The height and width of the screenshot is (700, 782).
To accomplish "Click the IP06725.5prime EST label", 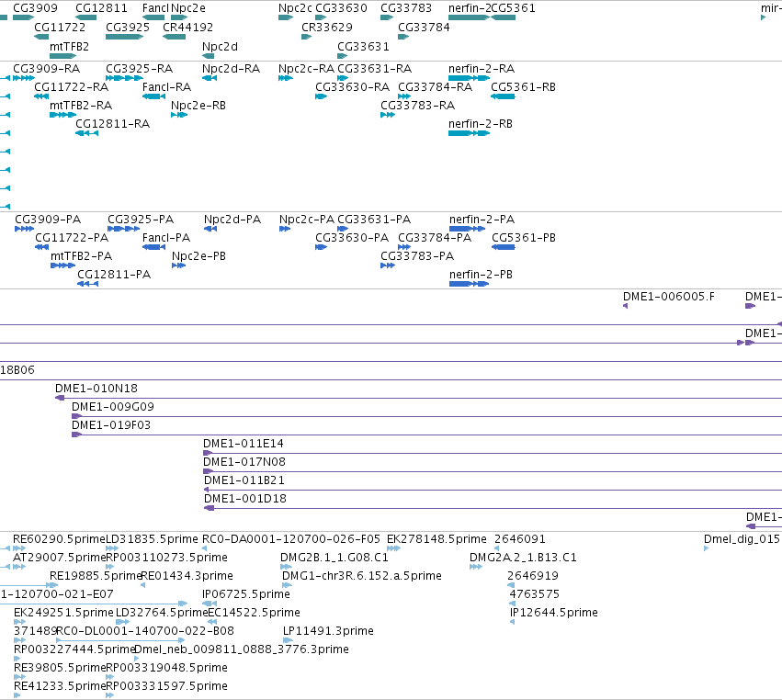I will (x=246, y=594).
